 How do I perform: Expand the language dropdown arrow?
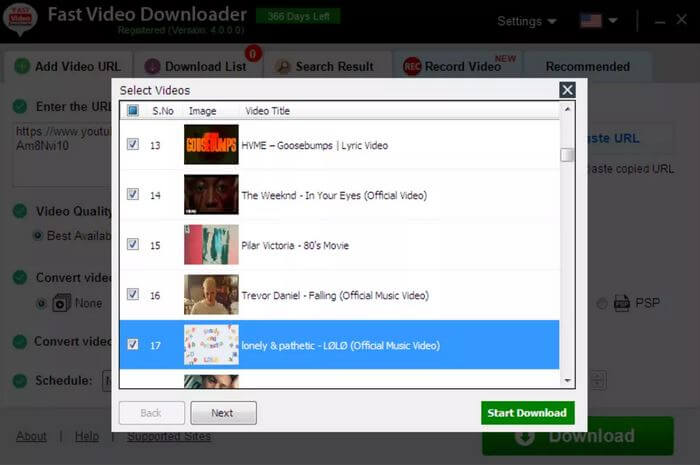613,21
